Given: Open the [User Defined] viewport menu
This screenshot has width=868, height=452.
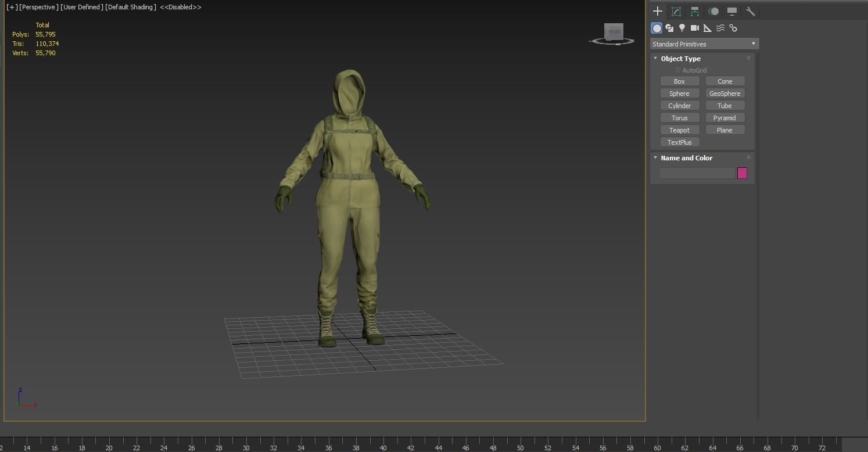Looking at the screenshot, I should (82, 7).
